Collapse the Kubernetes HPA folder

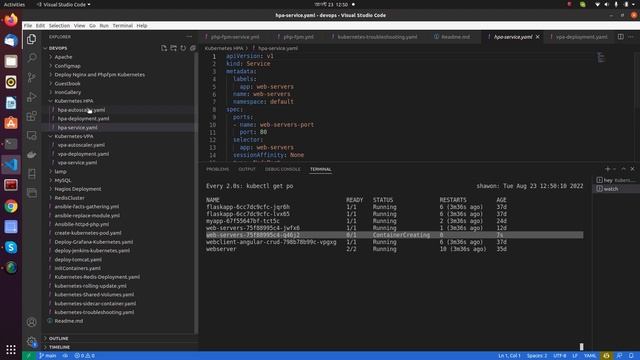click(x=73, y=101)
